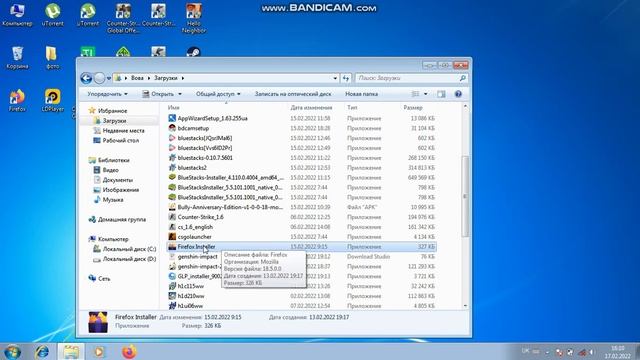Select Загрузки in the navigation pane
Viewport: 640px width, 360px height.
114,121
